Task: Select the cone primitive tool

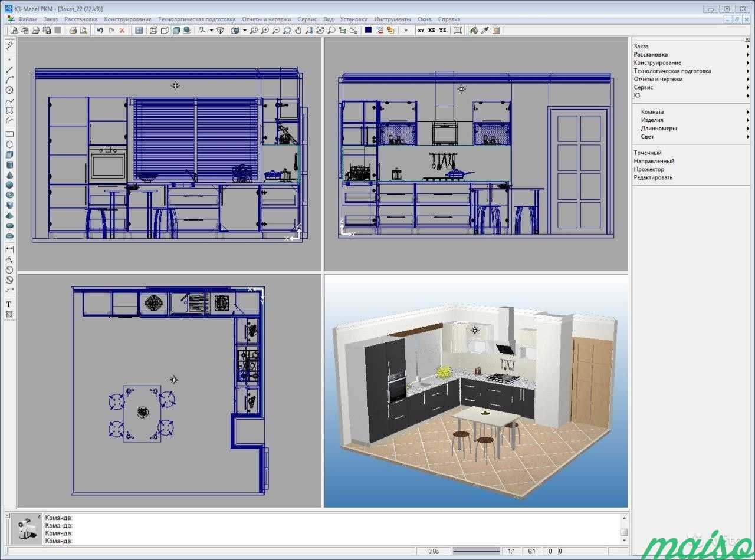Action: (x=9, y=175)
